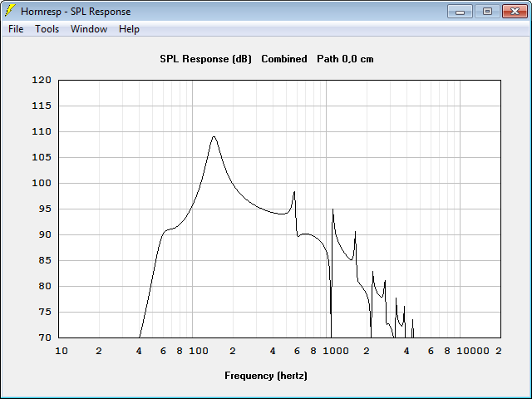Click the 80 dB y-axis label
Image resolution: width=532 pixels, height=399 pixels.
(x=45, y=286)
